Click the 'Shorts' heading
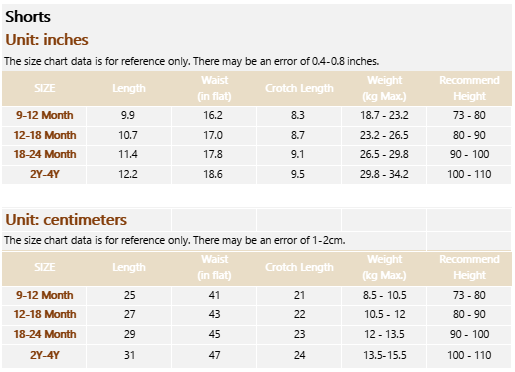 click(28, 17)
